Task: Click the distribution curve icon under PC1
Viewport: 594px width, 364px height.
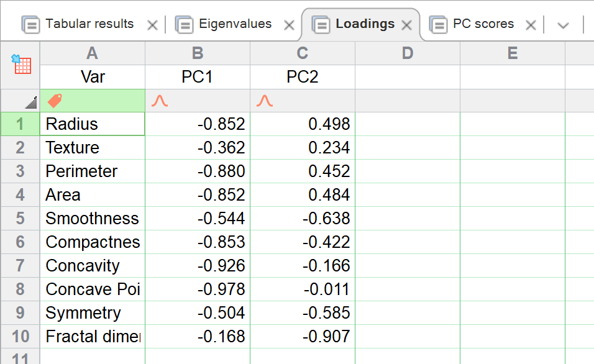Action: tap(160, 101)
